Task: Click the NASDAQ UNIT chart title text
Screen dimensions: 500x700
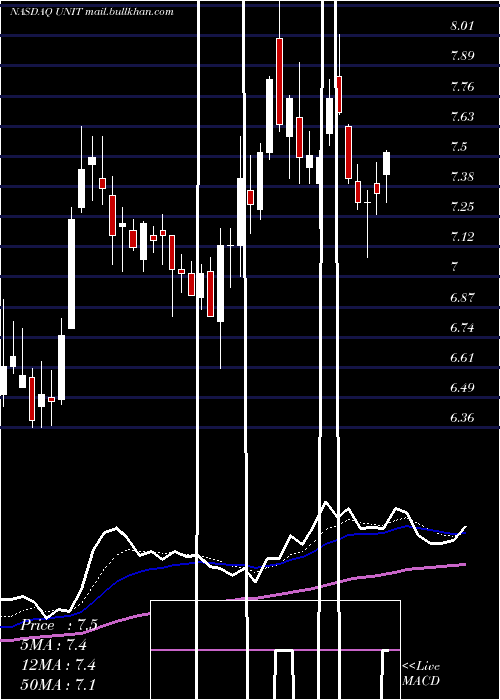Action: click(x=92, y=12)
